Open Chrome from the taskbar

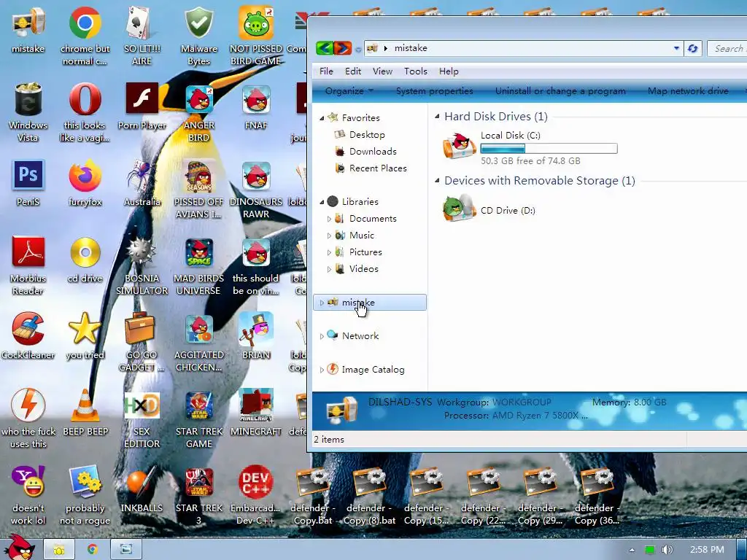click(x=92, y=549)
